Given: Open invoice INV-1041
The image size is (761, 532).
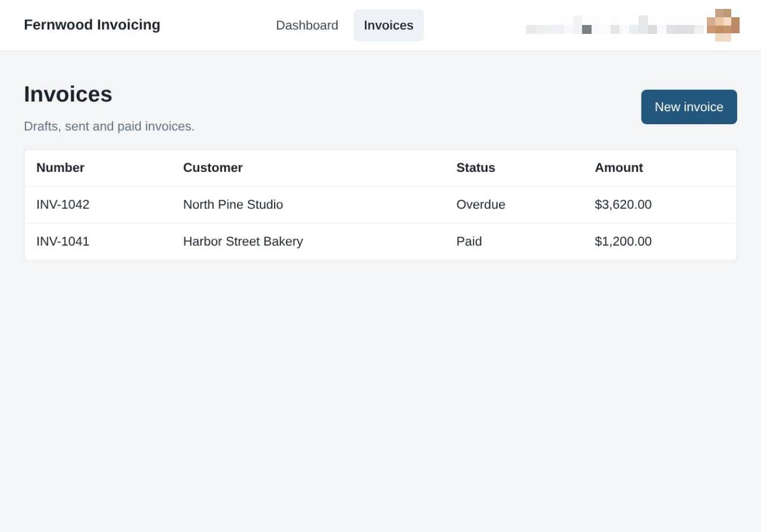Looking at the screenshot, I should point(63,241).
